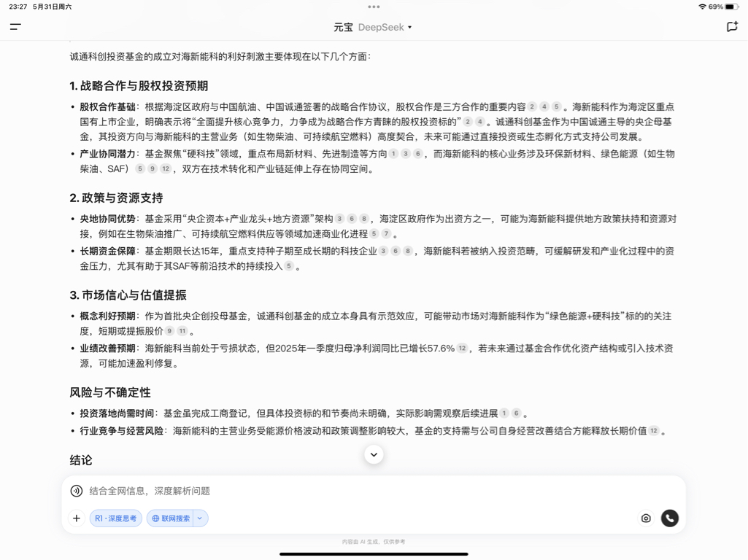Open citation 12 after 增长57.6%

click(462, 349)
